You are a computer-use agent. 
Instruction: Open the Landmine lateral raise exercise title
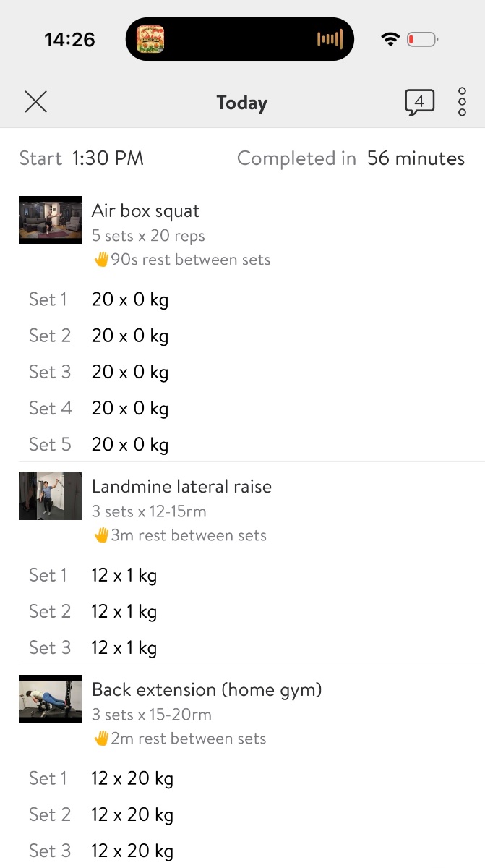point(181,487)
